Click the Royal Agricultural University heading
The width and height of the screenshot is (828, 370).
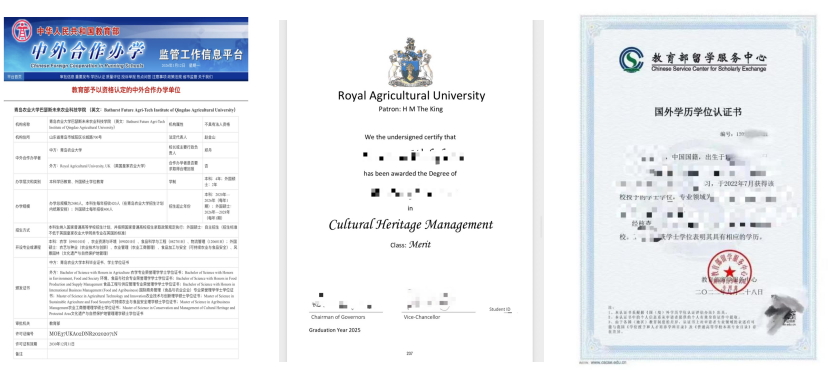pos(411,96)
